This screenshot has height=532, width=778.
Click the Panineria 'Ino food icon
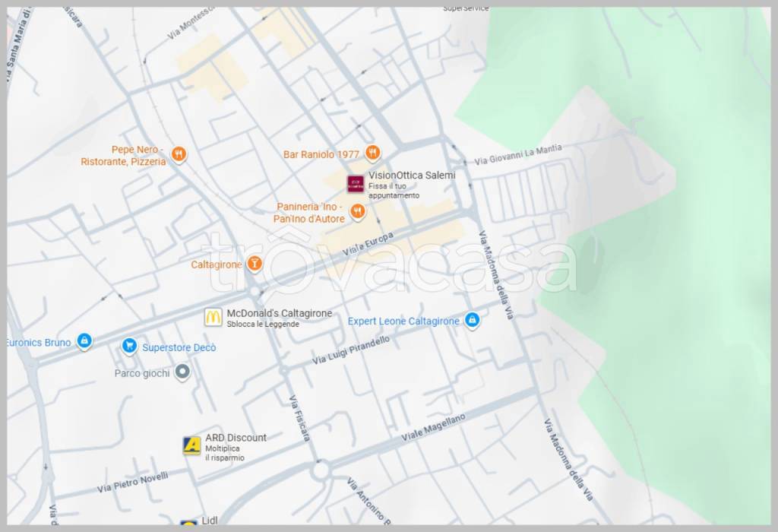coord(357,211)
